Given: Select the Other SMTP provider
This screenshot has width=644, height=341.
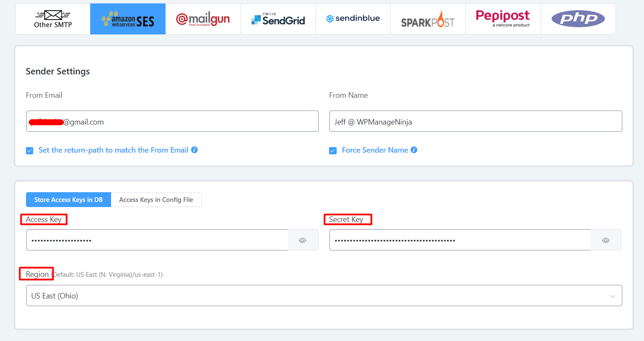Looking at the screenshot, I should 53,19.
